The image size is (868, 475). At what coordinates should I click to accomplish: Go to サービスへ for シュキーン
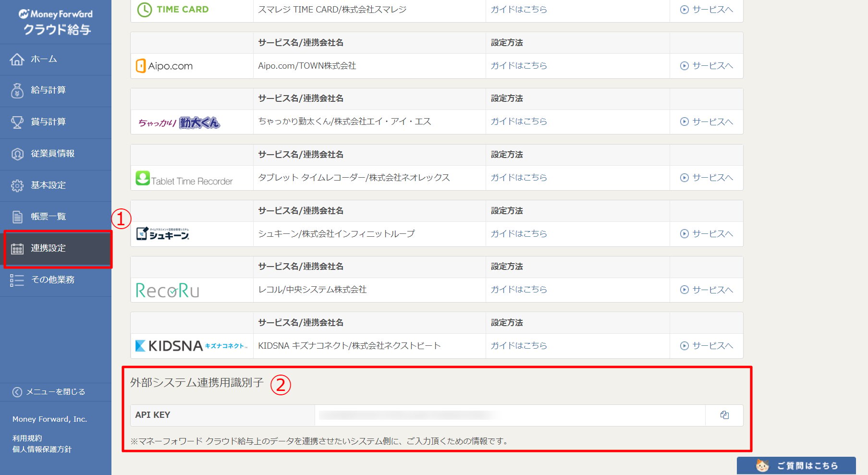pyautogui.click(x=706, y=233)
